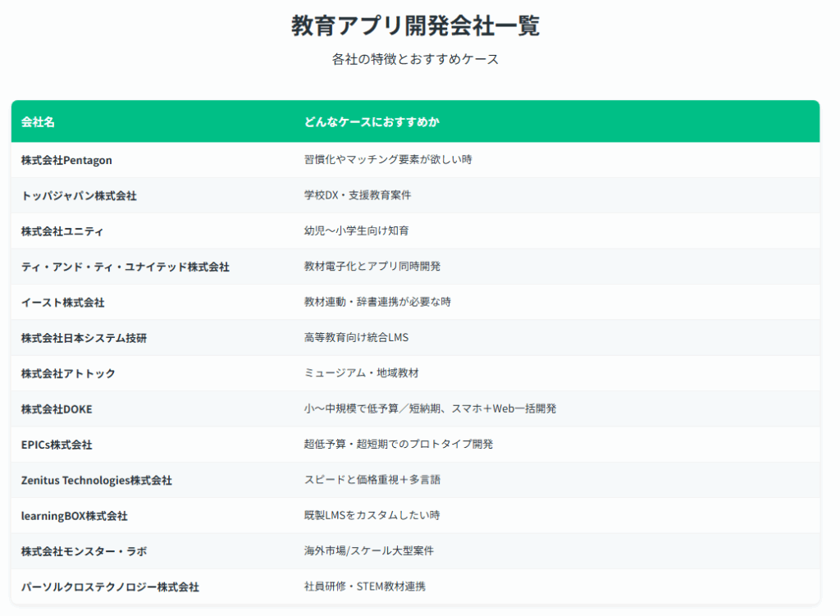Click ティ・アンド・ティ・ユナイテッド株式会社 company cell
The image size is (840, 616).
coord(125,267)
